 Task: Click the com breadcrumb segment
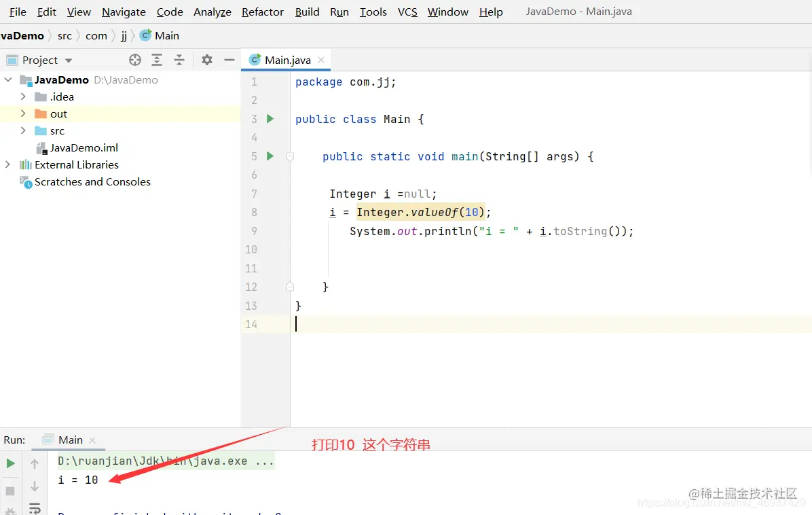pos(96,36)
